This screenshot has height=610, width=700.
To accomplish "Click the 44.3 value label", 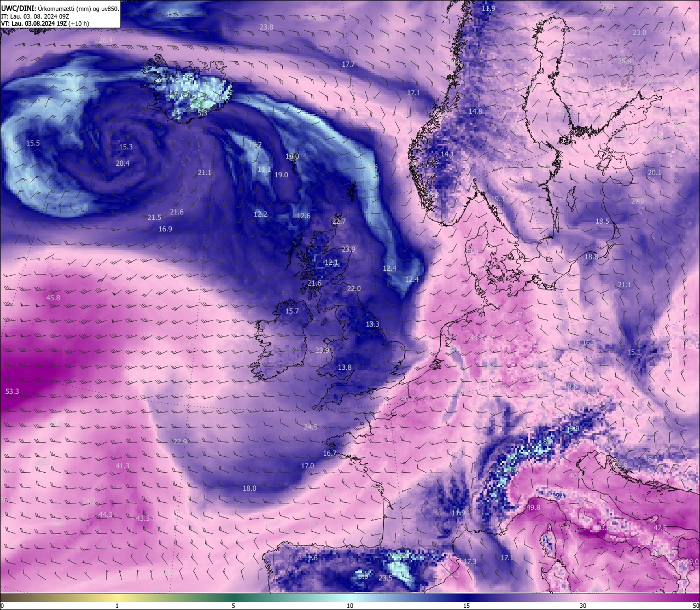I will tap(106, 514).
